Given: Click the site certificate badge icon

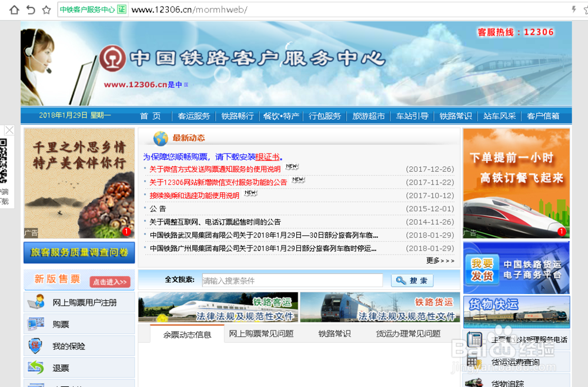Looking at the screenshot, I should pos(122,9).
